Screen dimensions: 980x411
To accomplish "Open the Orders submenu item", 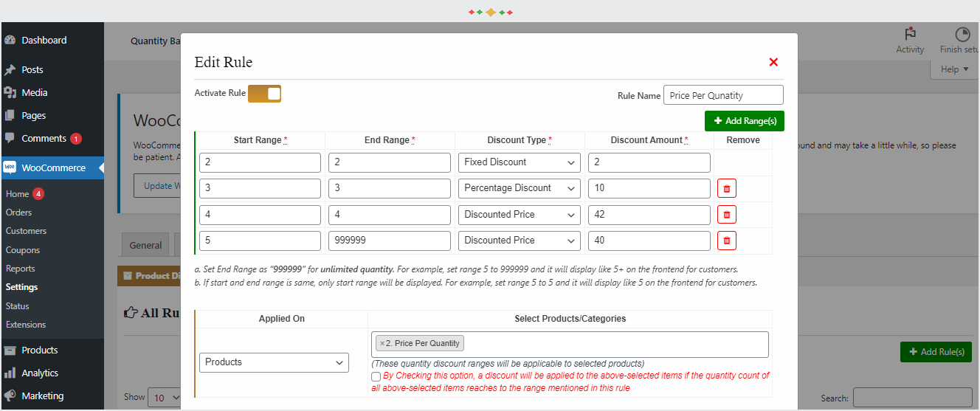I will click(x=19, y=213).
